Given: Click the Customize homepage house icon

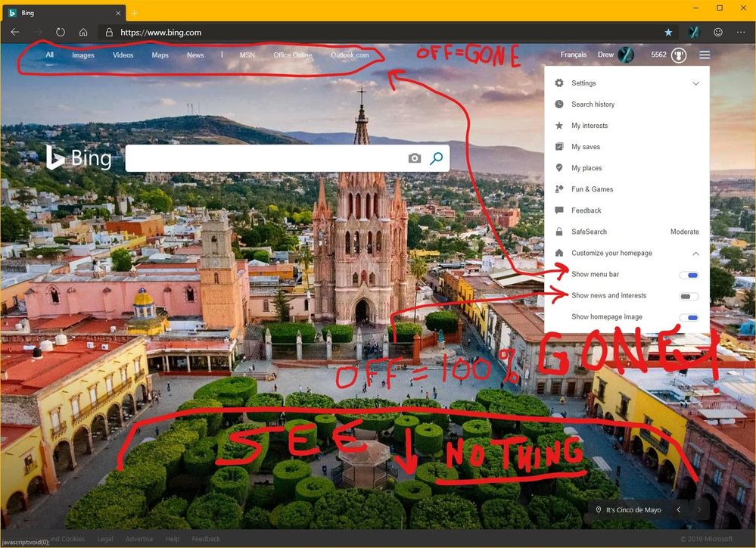Looking at the screenshot, I should [x=558, y=253].
